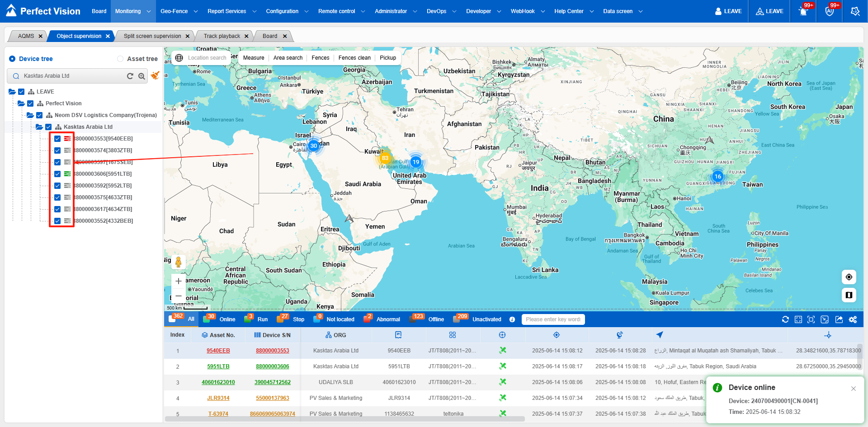Expand the Report Services menu
Viewport: 868px width, 427px height.
[x=231, y=11]
